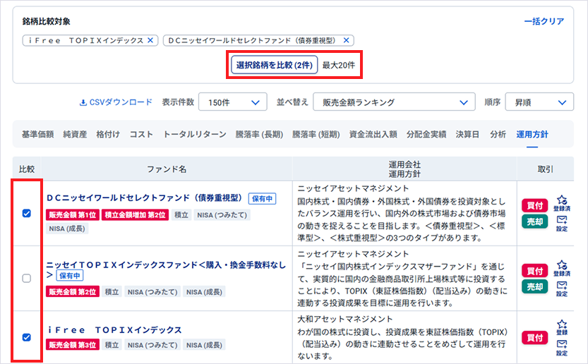
Task: Open the iFree TOPIXインデックス fund name link
Action: pos(115,330)
